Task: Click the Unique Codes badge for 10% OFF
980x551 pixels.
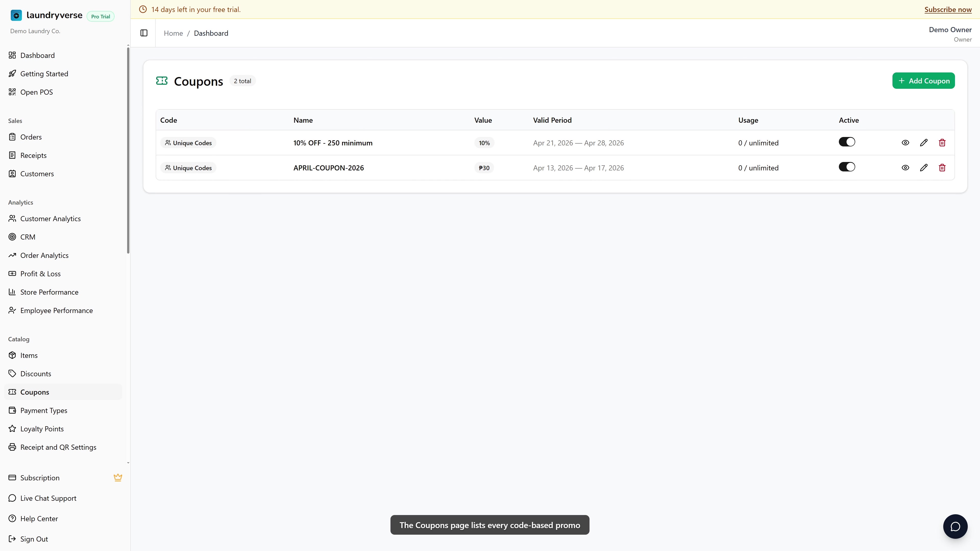Action: (x=188, y=143)
